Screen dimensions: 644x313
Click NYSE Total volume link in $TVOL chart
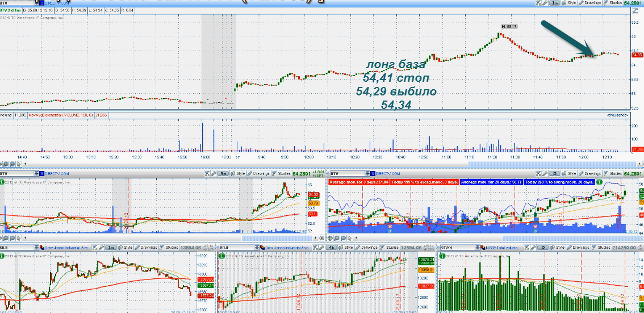coord(501,248)
